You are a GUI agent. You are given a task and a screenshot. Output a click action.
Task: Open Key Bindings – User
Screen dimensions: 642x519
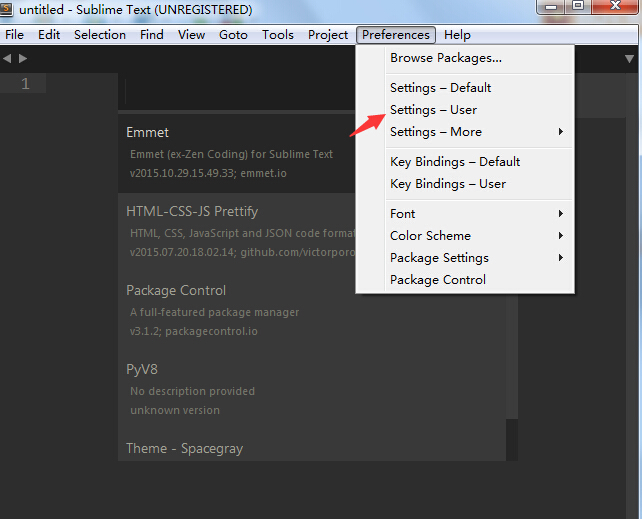[x=465, y=184]
